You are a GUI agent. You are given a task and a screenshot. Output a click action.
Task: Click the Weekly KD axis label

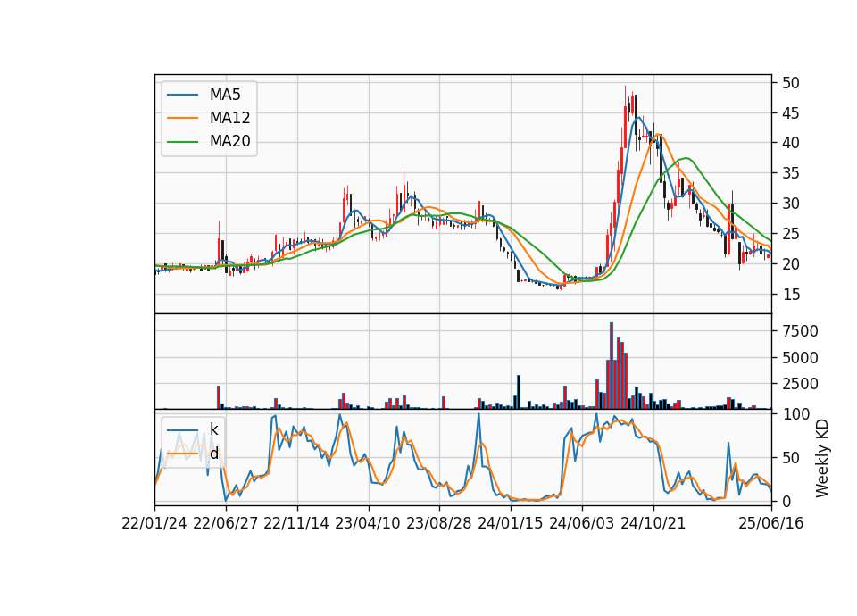pos(822,458)
